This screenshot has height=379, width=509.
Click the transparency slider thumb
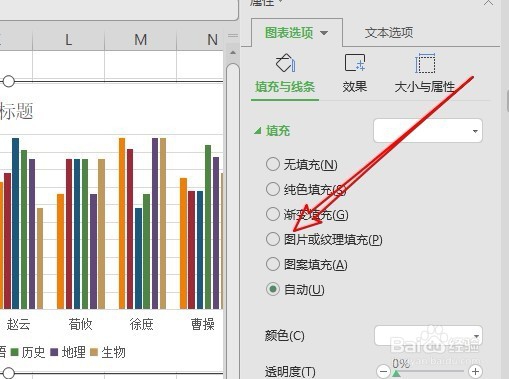[396, 374]
